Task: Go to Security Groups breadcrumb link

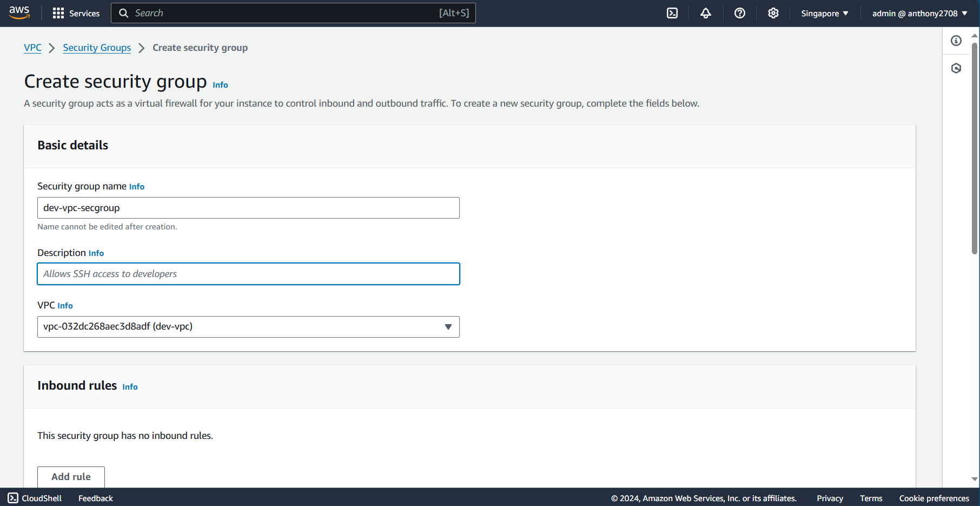Action: (97, 48)
